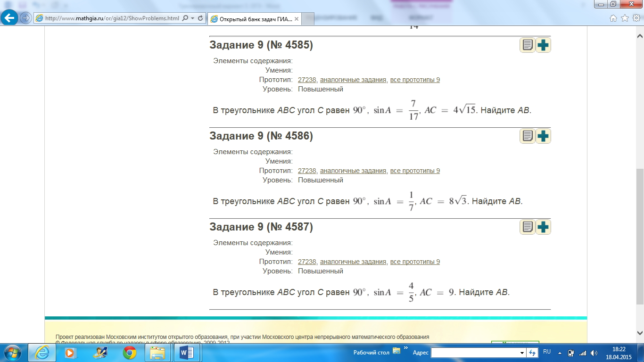The width and height of the screenshot is (644, 362).
Task: Click the taskbar 'Адрес' input field
Action: tap(474, 353)
